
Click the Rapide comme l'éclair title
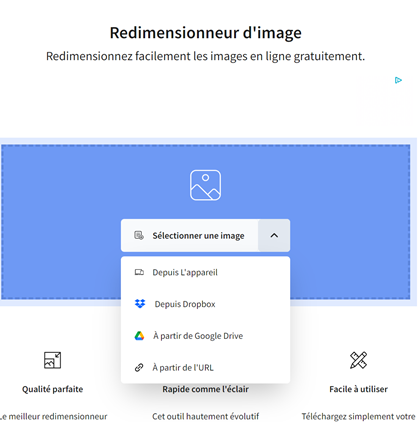(x=205, y=389)
